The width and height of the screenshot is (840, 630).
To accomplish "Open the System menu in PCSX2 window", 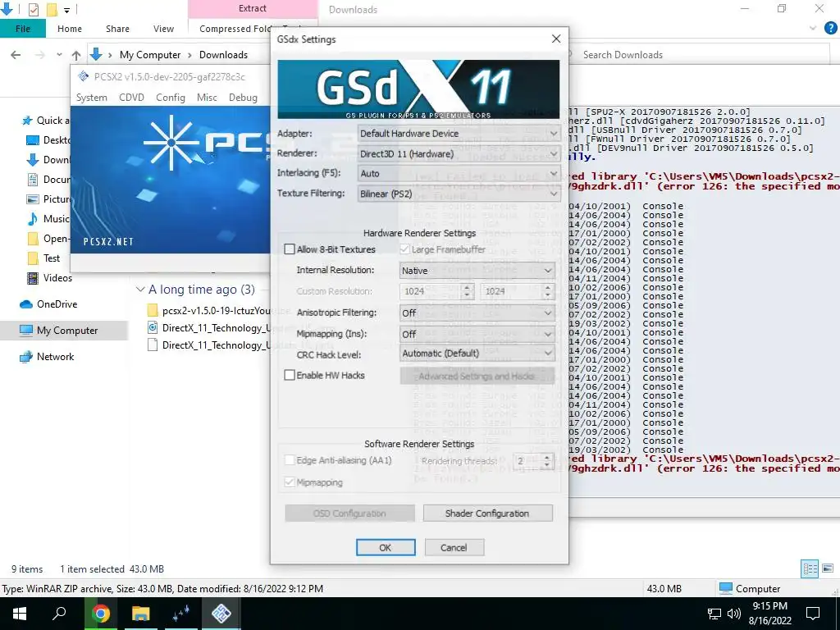I will [91, 98].
